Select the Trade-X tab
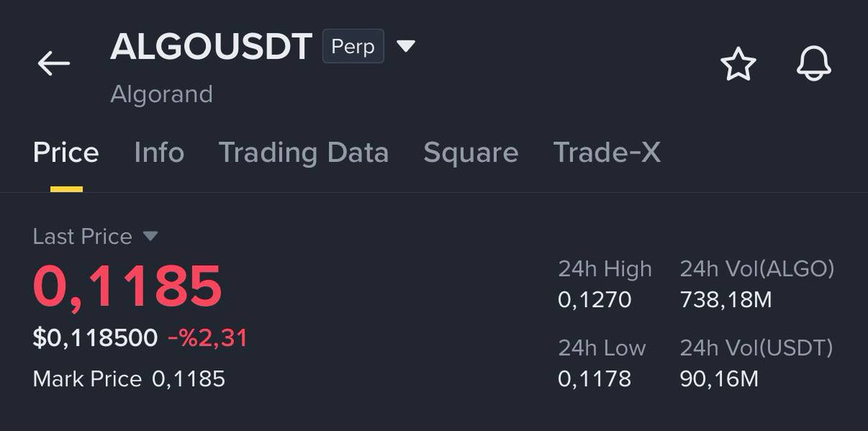 pos(606,153)
